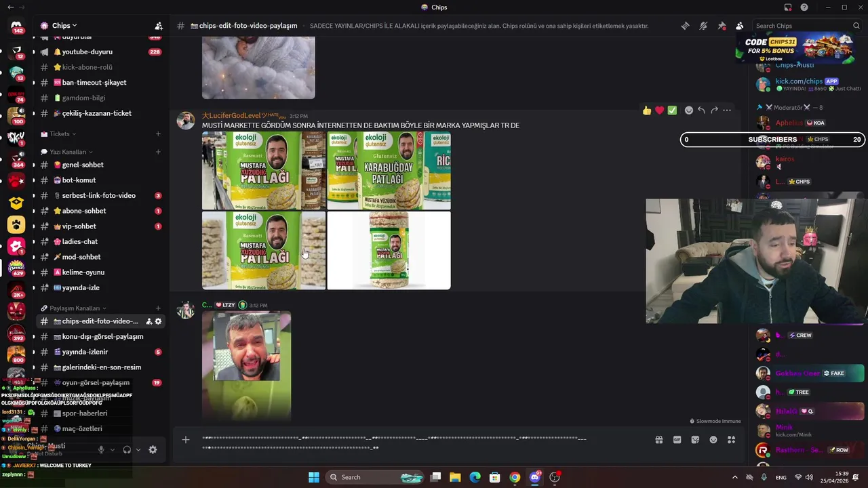Toggle the microphone mute in user panel
The height and width of the screenshot is (488, 868).
[x=101, y=449]
